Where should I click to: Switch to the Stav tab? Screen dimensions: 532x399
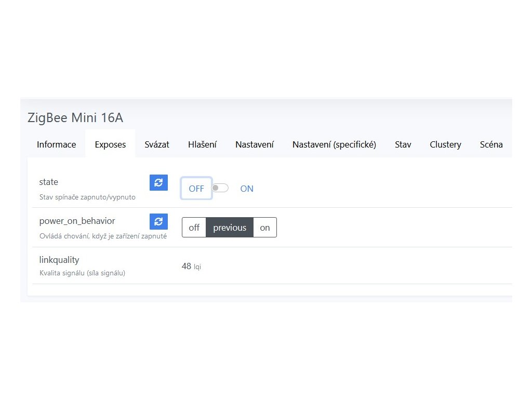403,144
